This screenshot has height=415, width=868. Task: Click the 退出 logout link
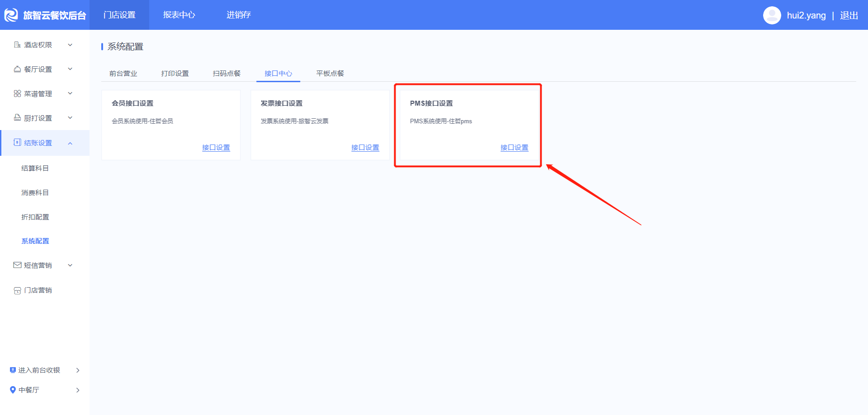point(849,15)
